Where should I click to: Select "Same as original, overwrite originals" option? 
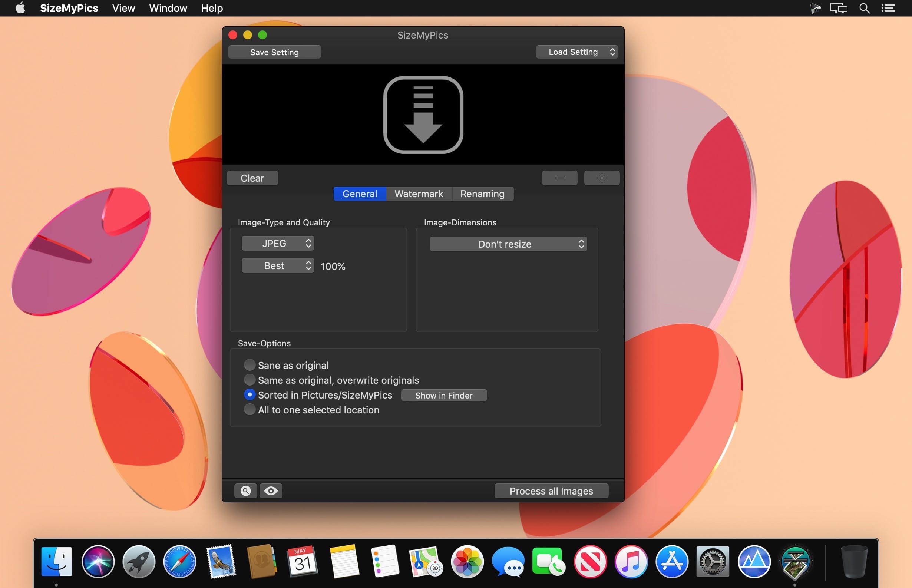tap(250, 380)
